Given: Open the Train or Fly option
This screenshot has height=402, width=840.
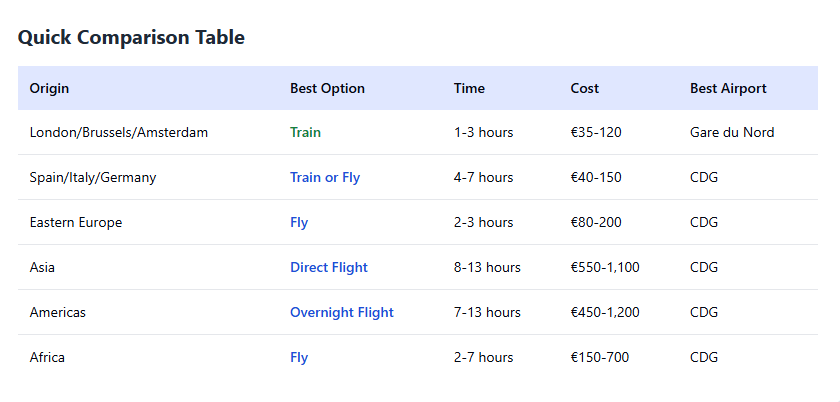Looking at the screenshot, I should (x=325, y=177).
